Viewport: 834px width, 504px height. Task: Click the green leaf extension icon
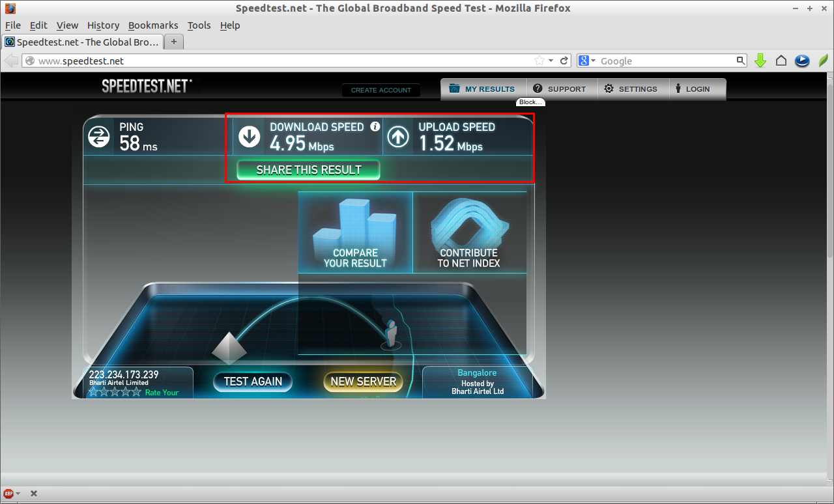click(x=823, y=61)
